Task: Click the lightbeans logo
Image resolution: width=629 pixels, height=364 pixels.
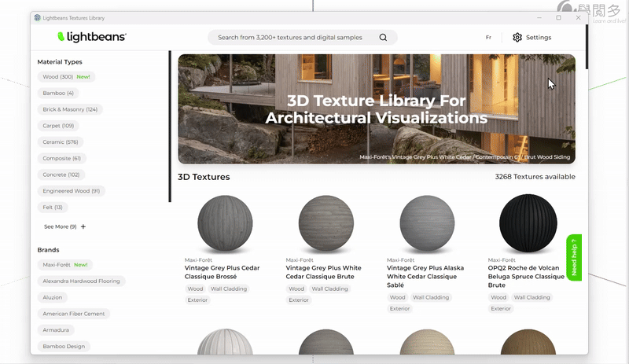Action: tap(92, 37)
